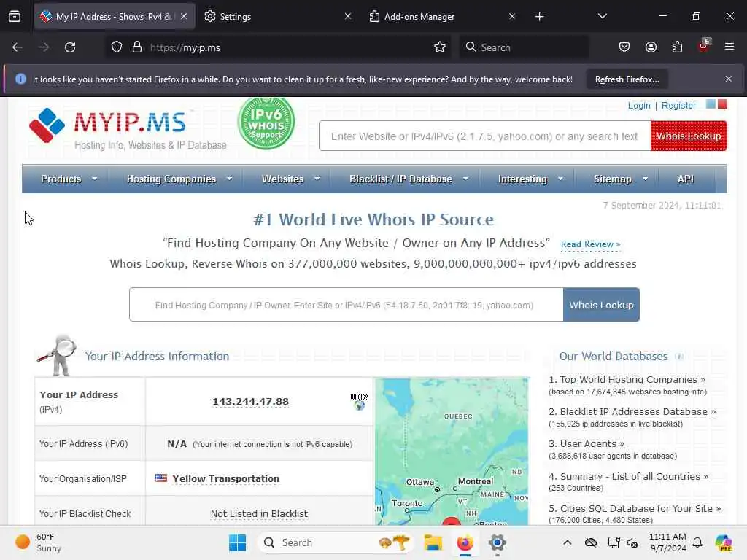747x560 pixels.
Task: Go back with the back arrow
Action: [18, 47]
